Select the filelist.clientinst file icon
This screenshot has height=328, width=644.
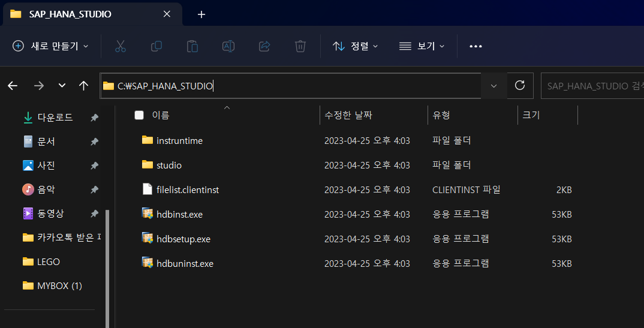tap(148, 189)
